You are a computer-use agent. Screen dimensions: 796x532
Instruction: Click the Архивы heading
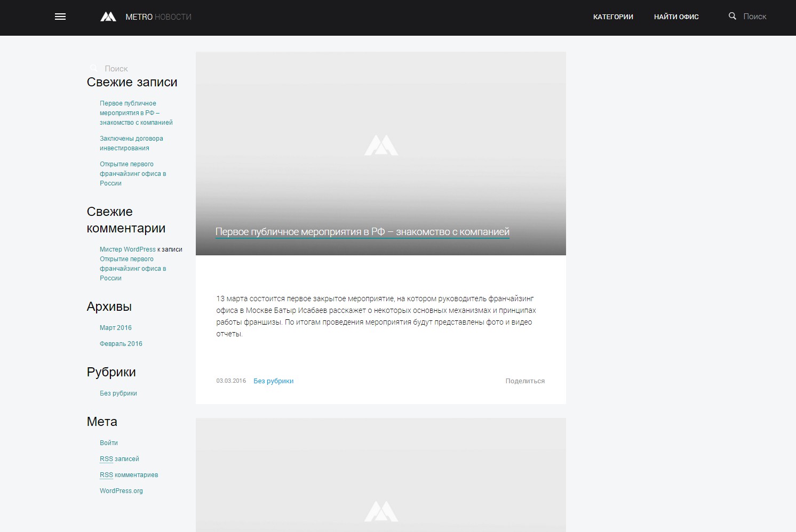tap(109, 307)
